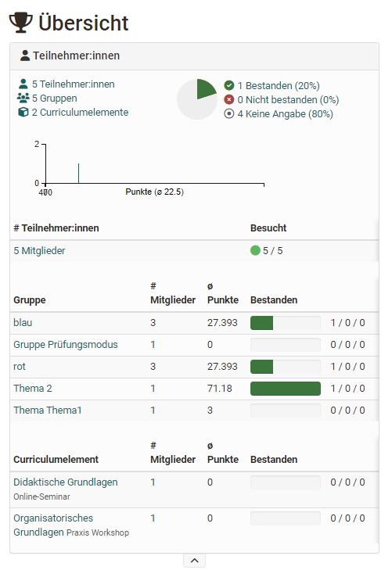392x588 pixels.
Task: Open the Gruppe Prüfungsmodus link
Action: 66,345
